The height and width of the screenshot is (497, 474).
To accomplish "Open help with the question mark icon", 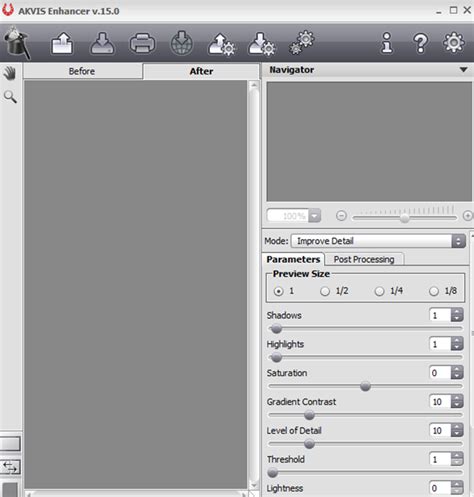I will point(420,43).
